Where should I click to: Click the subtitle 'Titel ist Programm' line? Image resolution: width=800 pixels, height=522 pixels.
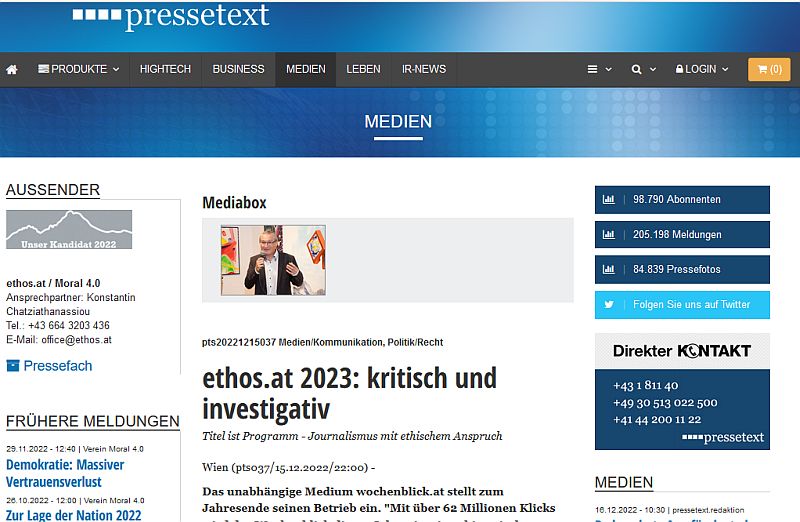pyautogui.click(x=352, y=436)
